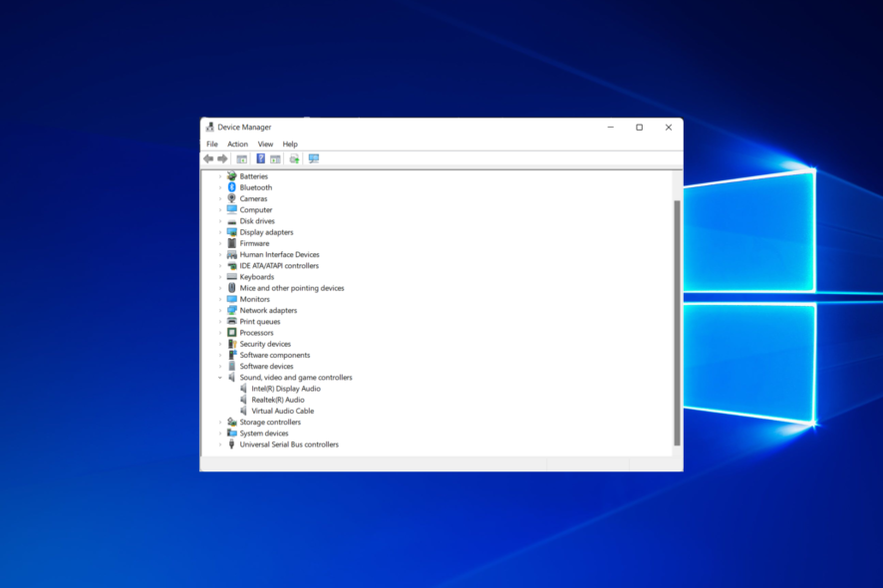The image size is (883, 588).
Task: Expand the Disk drives node chevron
Action: click(x=220, y=221)
